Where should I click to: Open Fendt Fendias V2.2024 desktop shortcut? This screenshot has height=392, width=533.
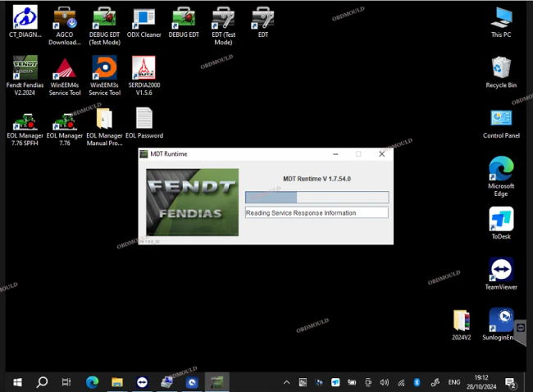pos(24,69)
